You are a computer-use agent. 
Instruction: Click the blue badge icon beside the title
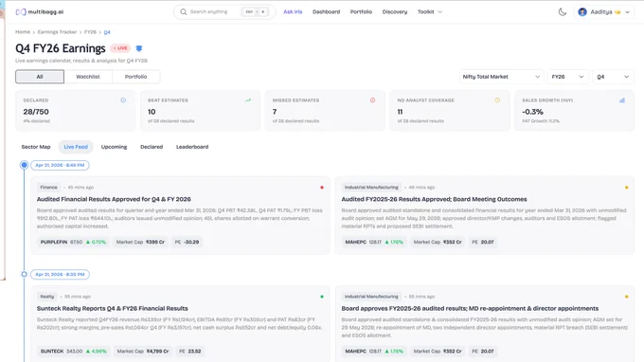(x=139, y=48)
